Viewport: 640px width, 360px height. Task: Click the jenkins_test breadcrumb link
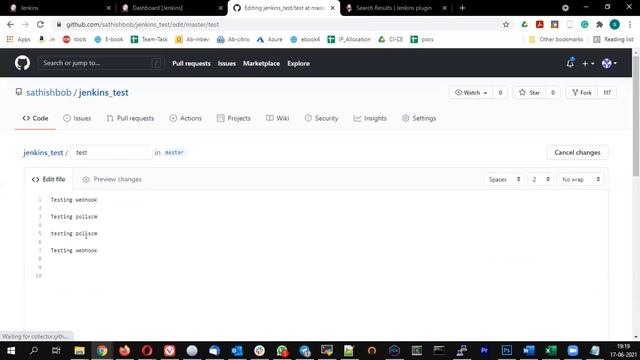click(43, 153)
